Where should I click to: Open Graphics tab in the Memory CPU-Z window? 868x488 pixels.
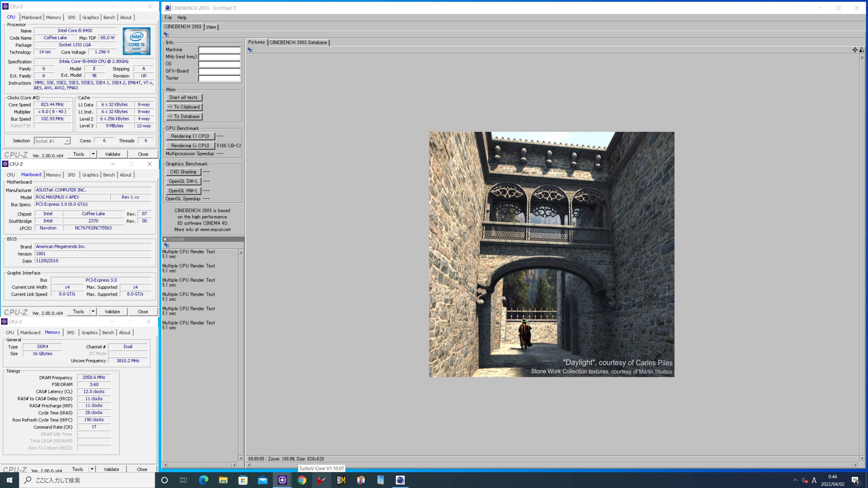[89, 332]
